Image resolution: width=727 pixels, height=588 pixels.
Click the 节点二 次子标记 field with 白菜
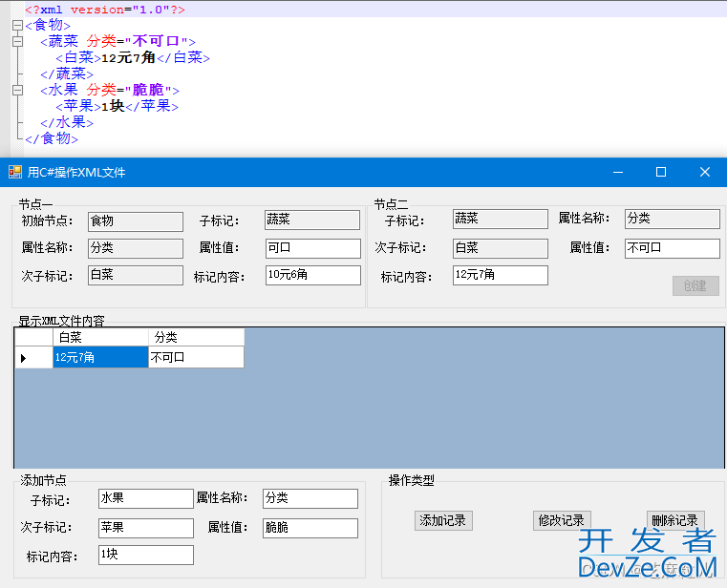(501, 248)
